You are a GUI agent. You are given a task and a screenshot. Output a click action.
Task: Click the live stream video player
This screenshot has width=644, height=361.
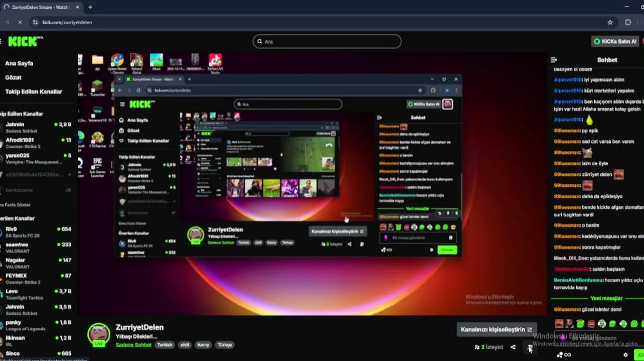tap(311, 184)
